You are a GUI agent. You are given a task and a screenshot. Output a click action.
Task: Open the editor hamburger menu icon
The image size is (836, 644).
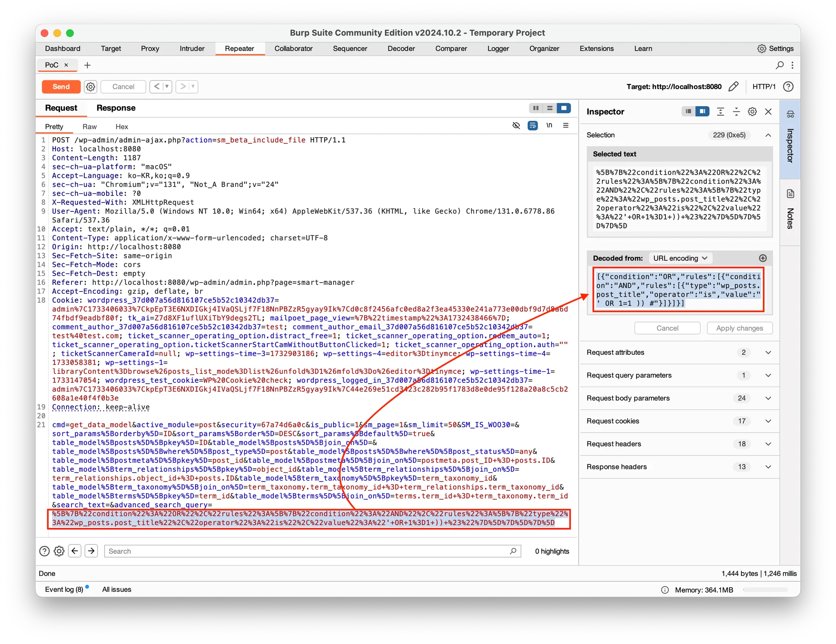(x=565, y=125)
